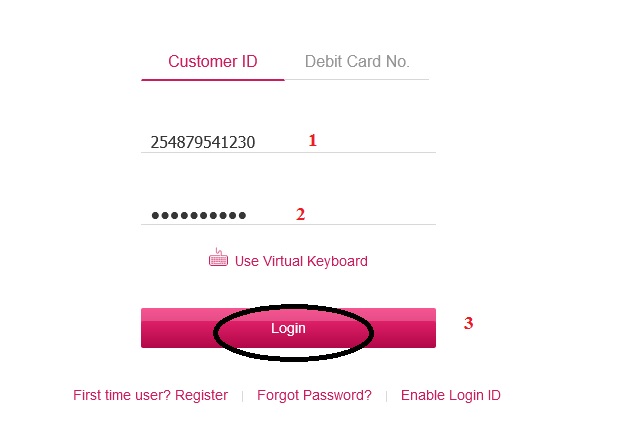Click the red step number 2 label
643x439 pixels.
click(x=300, y=213)
